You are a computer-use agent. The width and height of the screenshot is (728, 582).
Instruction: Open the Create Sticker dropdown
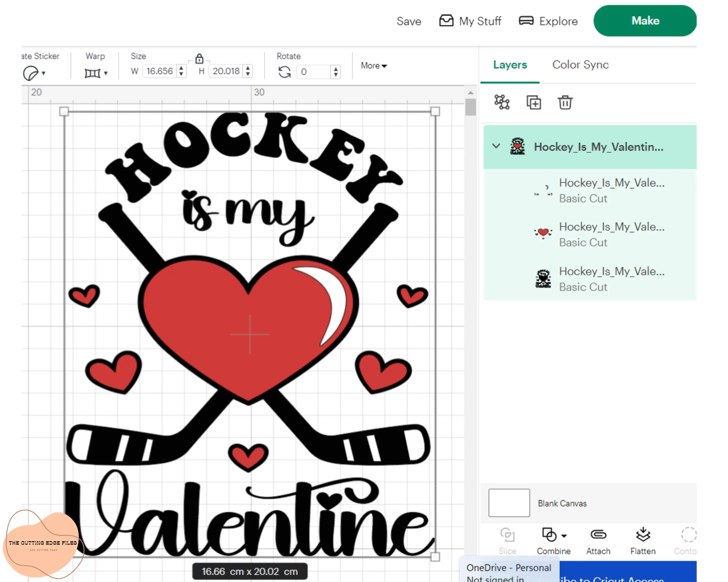(x=43, y=73)
